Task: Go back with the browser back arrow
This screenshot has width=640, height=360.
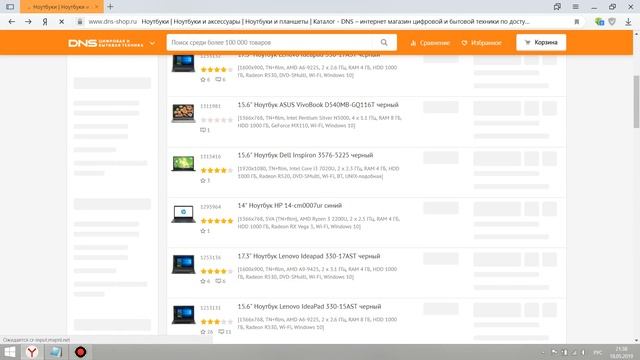Action: (11, 22)
